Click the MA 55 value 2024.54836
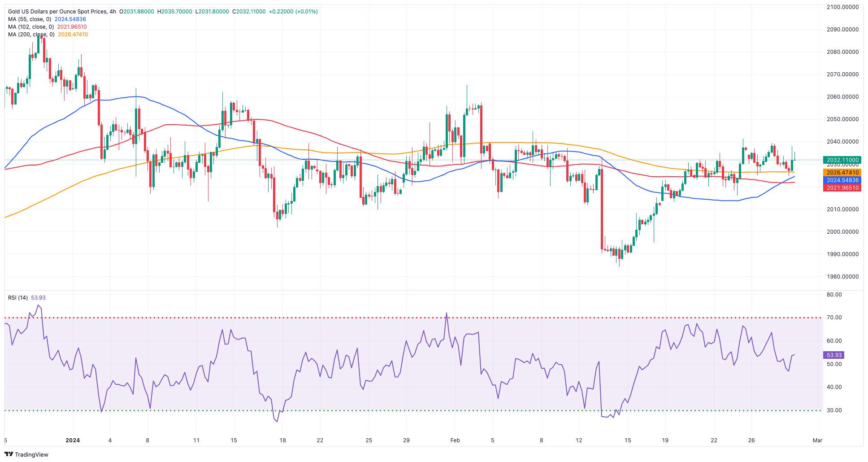868x462 pixels. (x=70, y=19)
